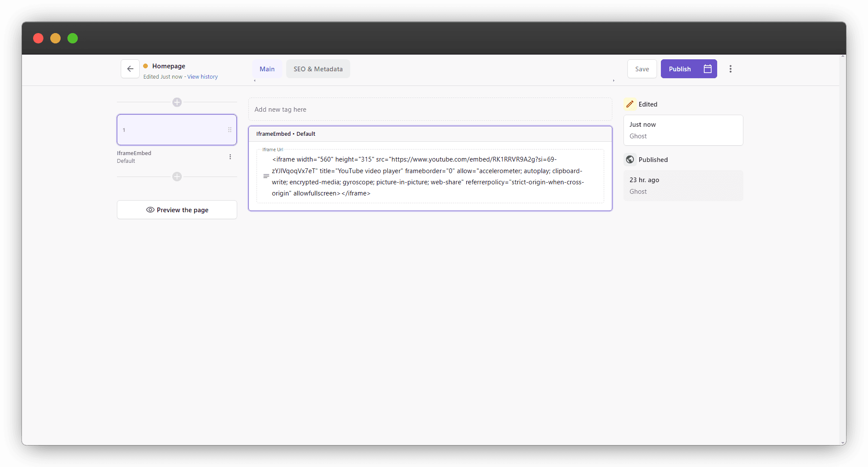Click the Published globe icon
The height and width of the screenshot is (467, 868).
point(630,159)
